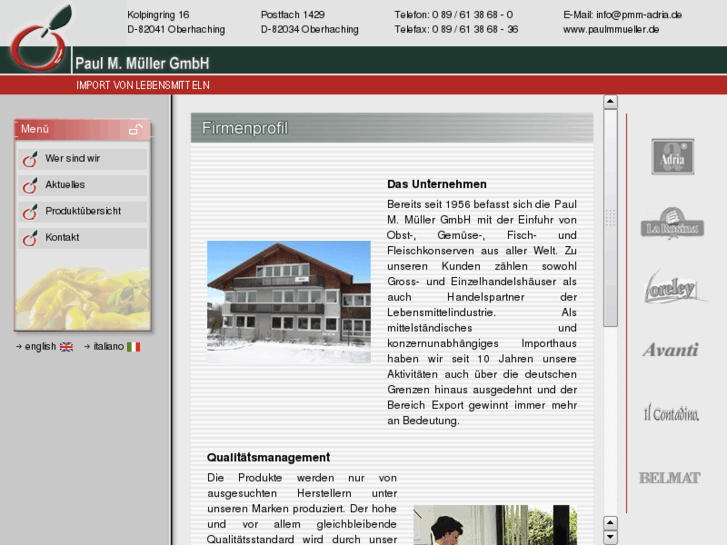Toggle the menu lock icon

pyautogui.click(x=135, y=129)
